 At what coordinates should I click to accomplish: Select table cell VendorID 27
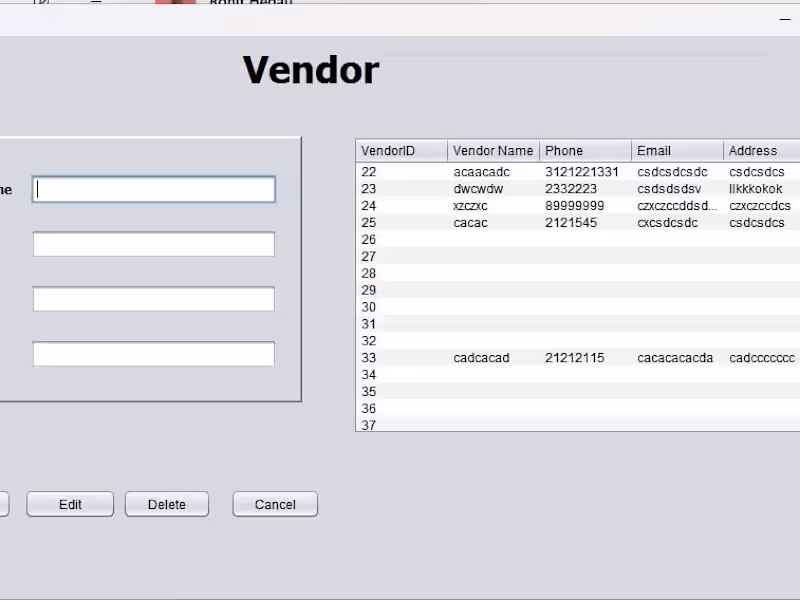tap(402, 256)
